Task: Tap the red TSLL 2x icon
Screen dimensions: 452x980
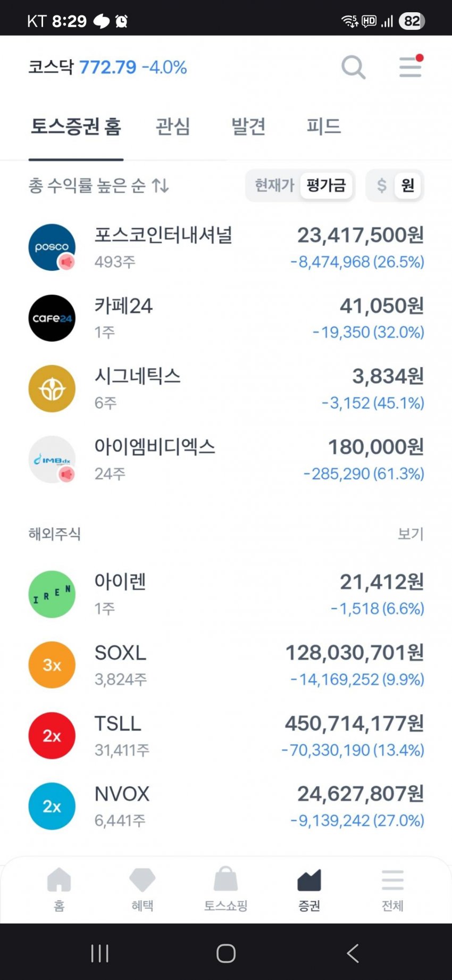Action: 52,736
